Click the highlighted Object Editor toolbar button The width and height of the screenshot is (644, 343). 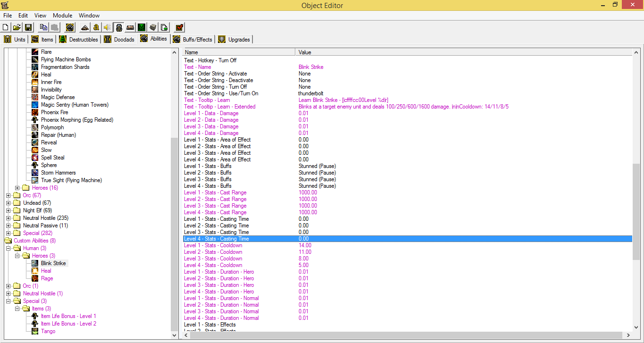(119, 27)
